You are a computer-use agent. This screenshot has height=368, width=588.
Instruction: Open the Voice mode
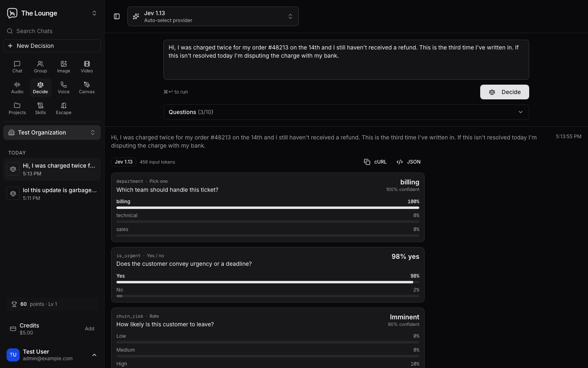click(64, 88)
